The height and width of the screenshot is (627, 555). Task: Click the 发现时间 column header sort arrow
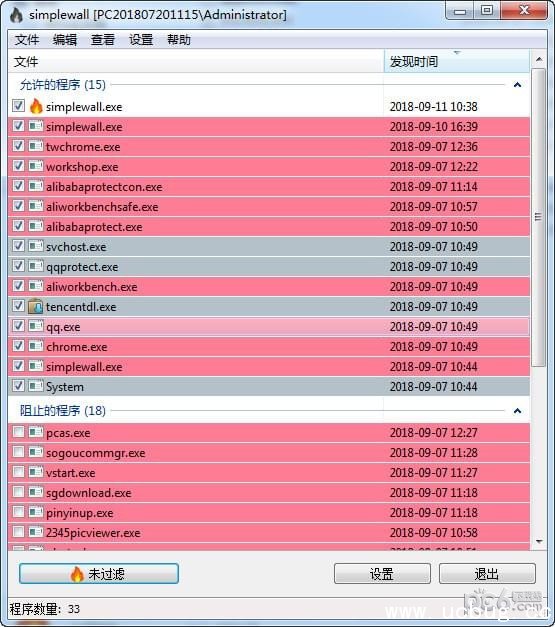tap(457, 52)
